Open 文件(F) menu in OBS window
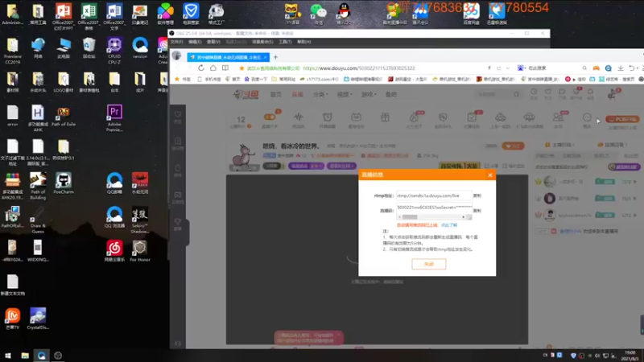 coord(176,42)
